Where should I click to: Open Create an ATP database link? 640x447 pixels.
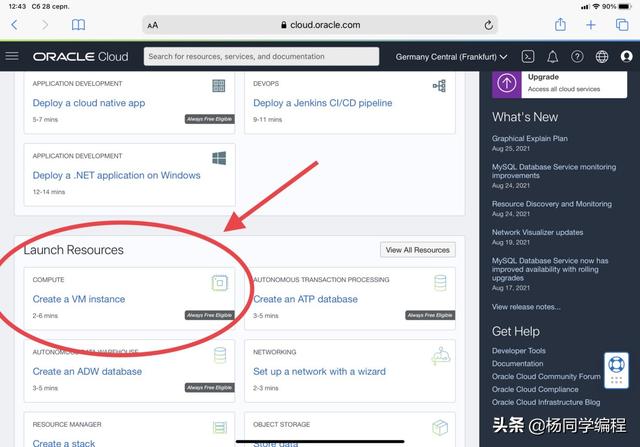point(305,299)
